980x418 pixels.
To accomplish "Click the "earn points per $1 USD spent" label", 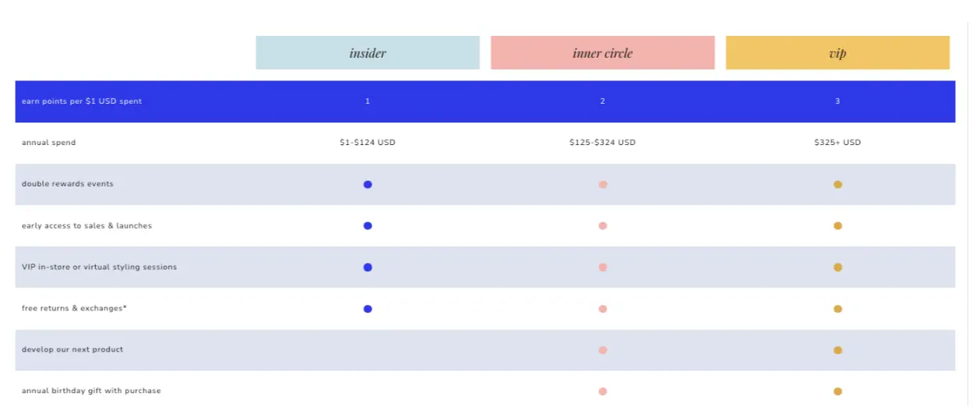I will coord(82,101).
